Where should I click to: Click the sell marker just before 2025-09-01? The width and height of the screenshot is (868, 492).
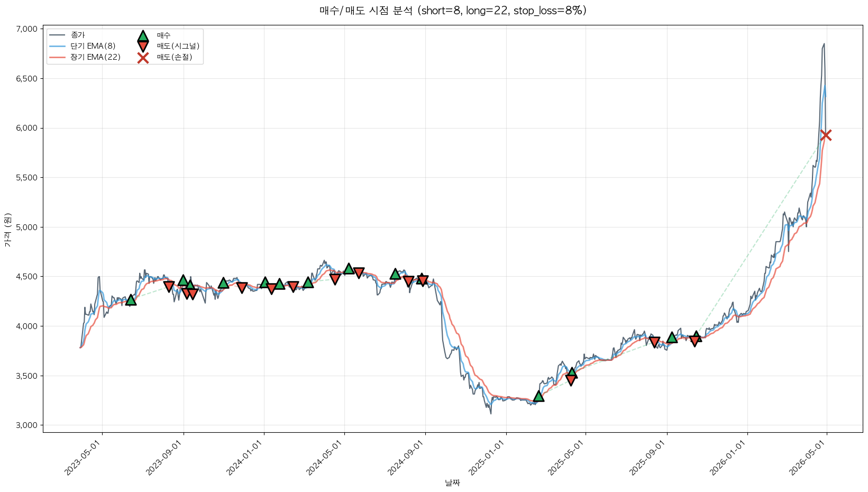[x=654, y=342]
